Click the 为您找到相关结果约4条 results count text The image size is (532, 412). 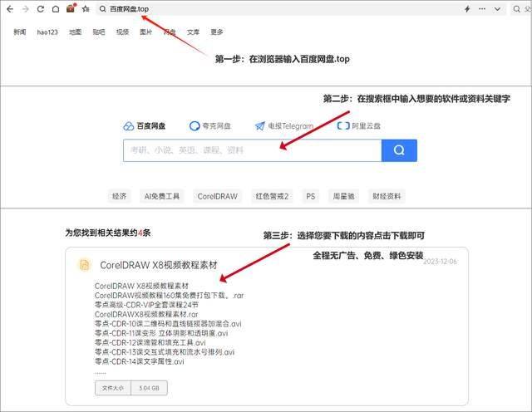click(108, 233)
